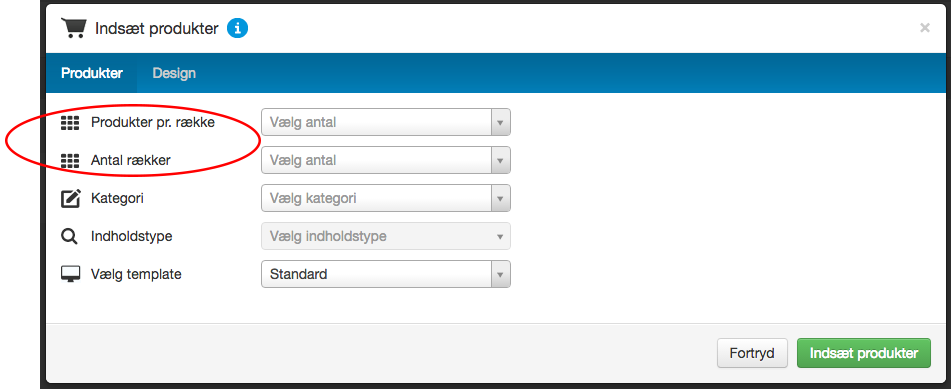
Task: Open the Produkter pr. række dropdown
Action: [386, 122]
